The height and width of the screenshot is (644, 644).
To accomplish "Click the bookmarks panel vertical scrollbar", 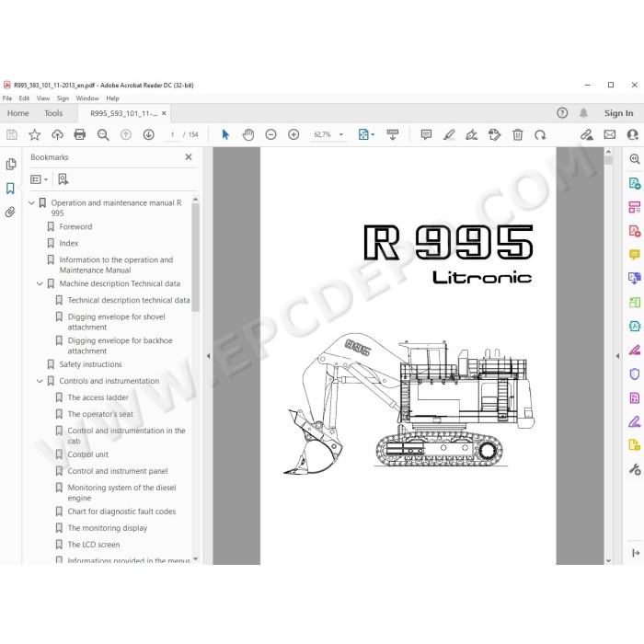I will click(195, 257).
